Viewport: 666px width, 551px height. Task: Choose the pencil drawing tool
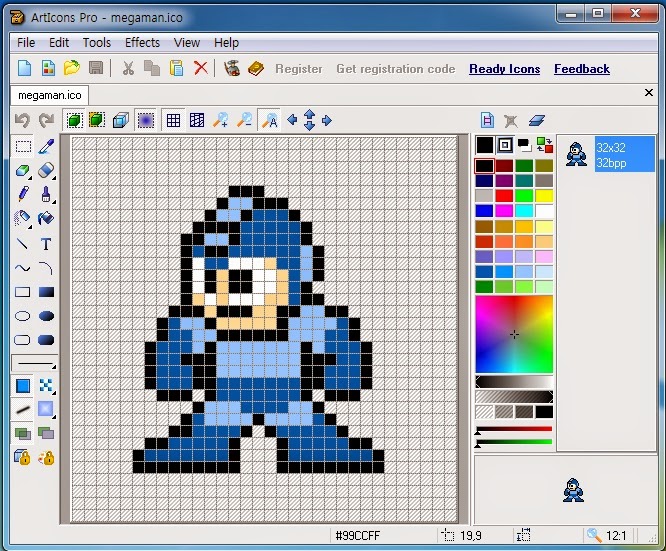[x=23, y=195]
